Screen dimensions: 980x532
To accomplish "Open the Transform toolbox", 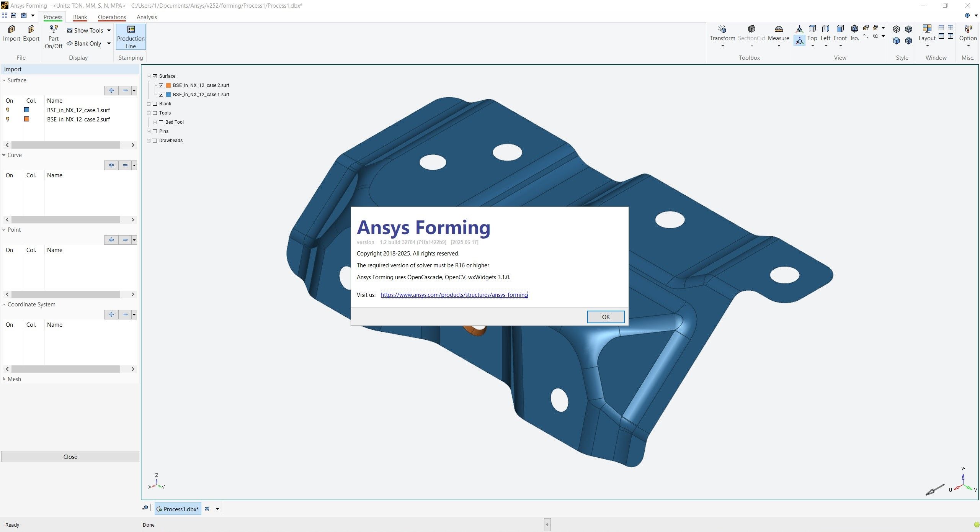I will coord(722,34).
